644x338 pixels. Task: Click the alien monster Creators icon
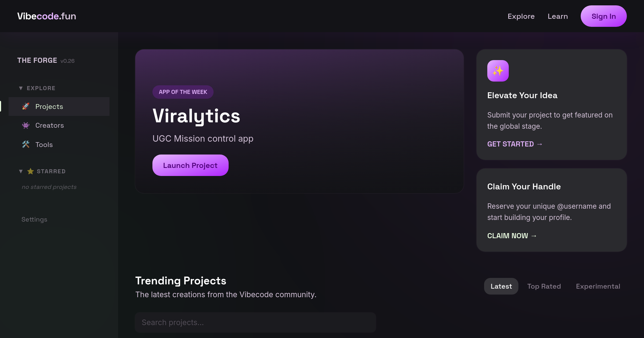pyautogui.click(x=26, y=125)
